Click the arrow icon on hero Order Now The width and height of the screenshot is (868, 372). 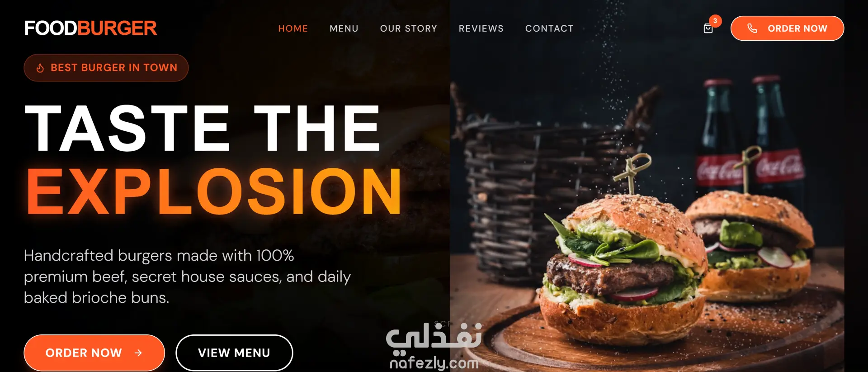click(x=138, y=353)
